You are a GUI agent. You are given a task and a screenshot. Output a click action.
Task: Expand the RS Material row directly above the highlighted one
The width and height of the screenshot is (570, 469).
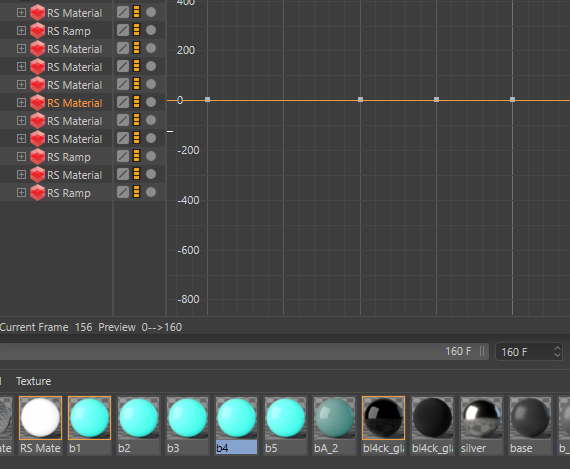[x=21, y=85]
